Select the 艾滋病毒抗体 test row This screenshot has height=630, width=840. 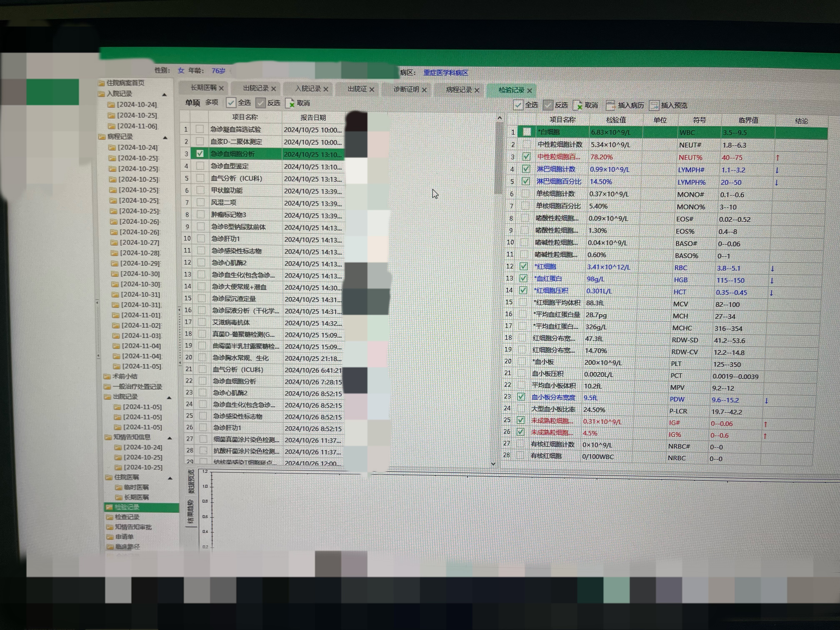tap(263, 323)
